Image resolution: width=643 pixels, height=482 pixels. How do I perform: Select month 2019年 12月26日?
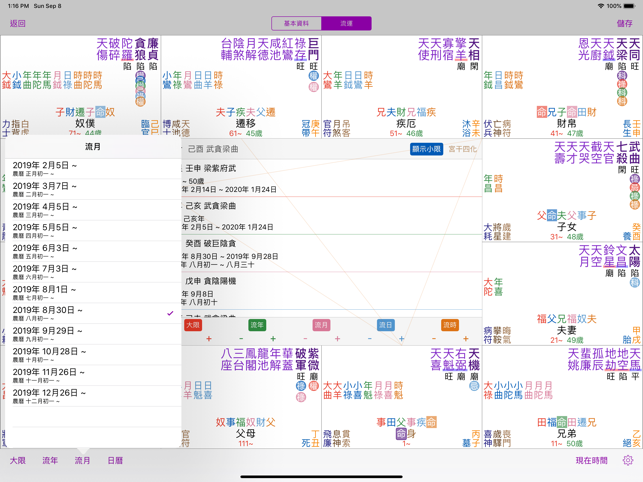coord(93,396)
